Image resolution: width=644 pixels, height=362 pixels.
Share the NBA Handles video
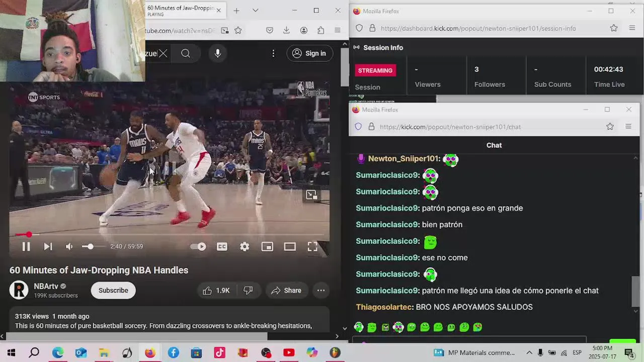286,291
